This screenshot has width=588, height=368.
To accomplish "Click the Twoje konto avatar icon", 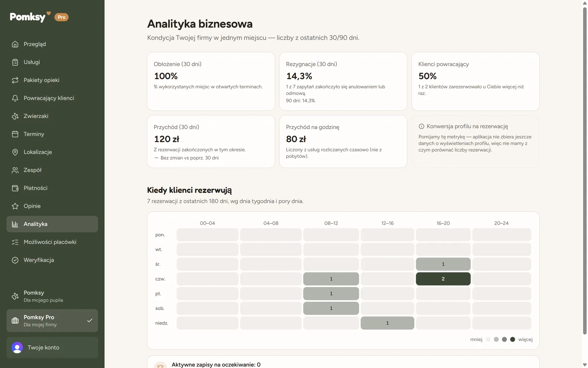I will (17, 347).
